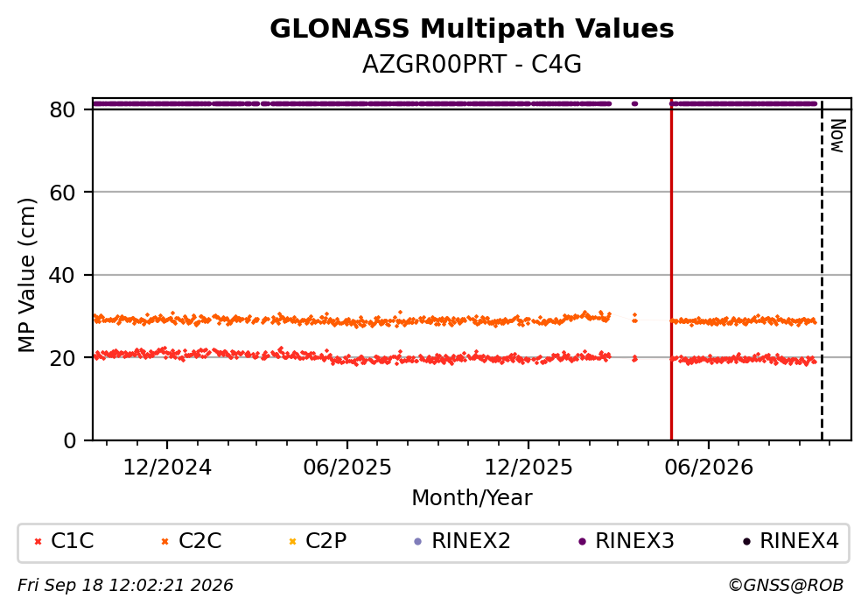868x612 pixels.
Task: Click the rotated Now label
Action: tap(838, 136)
